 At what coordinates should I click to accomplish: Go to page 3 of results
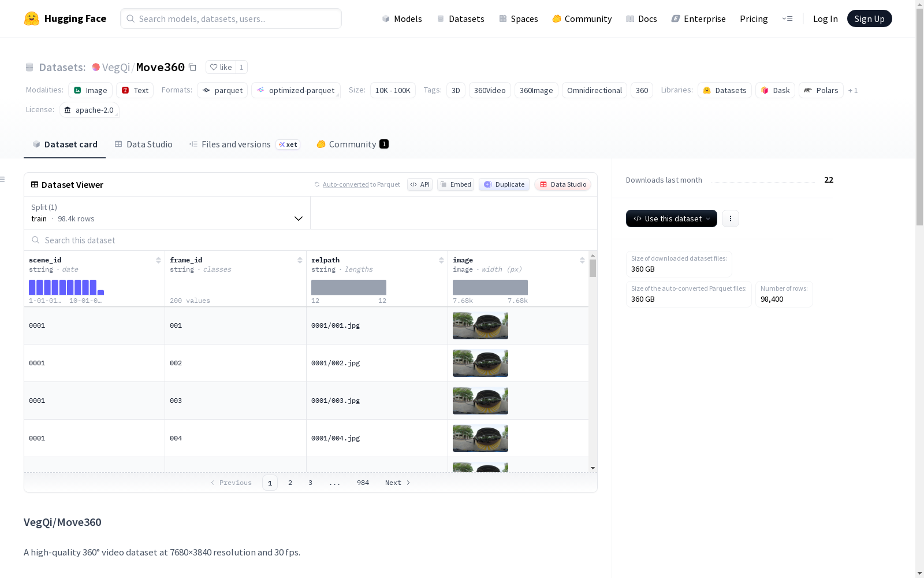coord(310,483)
